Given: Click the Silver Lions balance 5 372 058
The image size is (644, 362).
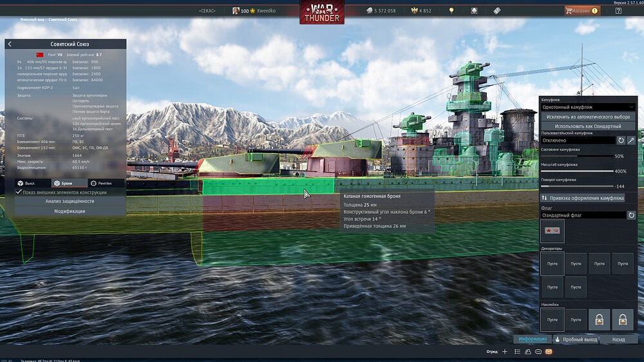Looking at the screenshot, I should [x=381, y=11].
